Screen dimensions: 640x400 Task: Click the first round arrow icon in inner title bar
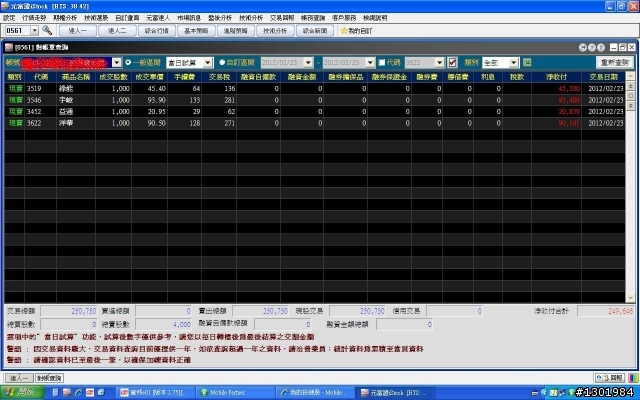(583, 47)
